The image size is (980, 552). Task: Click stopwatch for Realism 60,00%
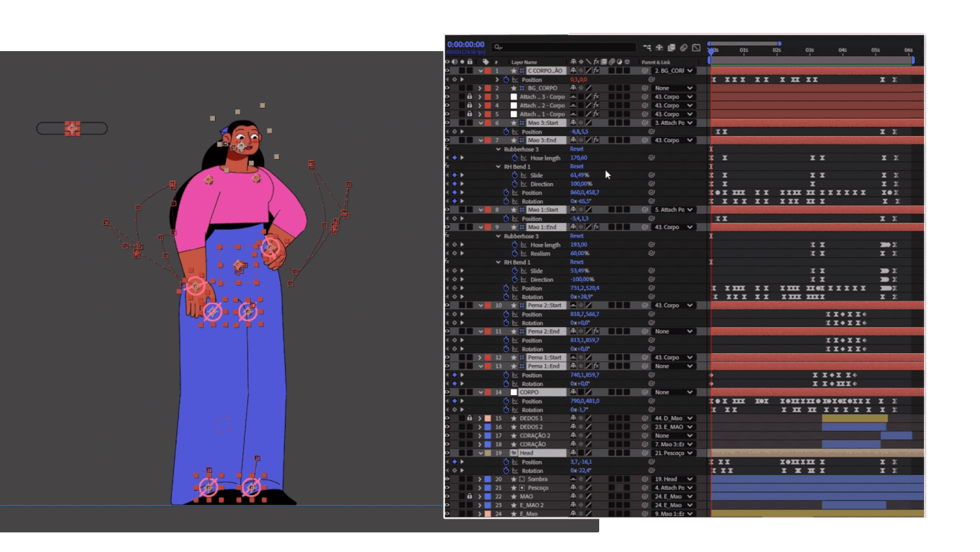pos(514,254)
